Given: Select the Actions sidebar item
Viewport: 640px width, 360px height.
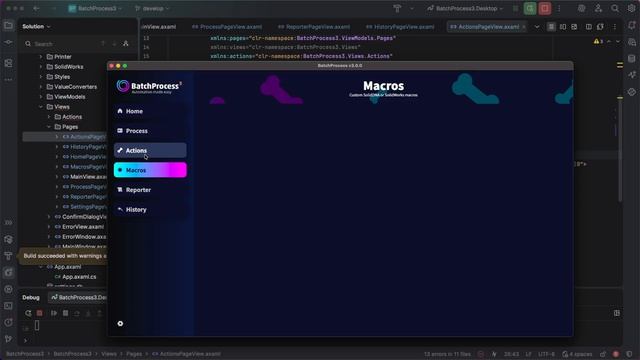Looking at the screenshot, I should [x=150, y=150].
